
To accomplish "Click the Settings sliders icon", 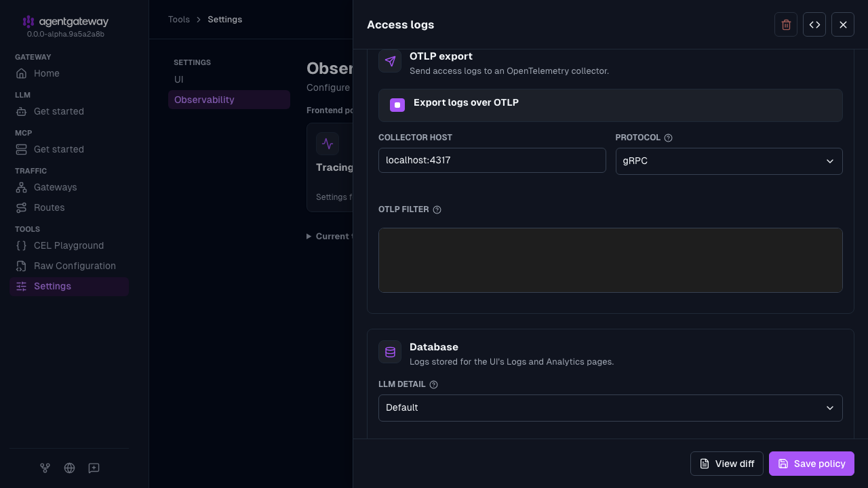I will pyautogui.click(x=22, y=286).
